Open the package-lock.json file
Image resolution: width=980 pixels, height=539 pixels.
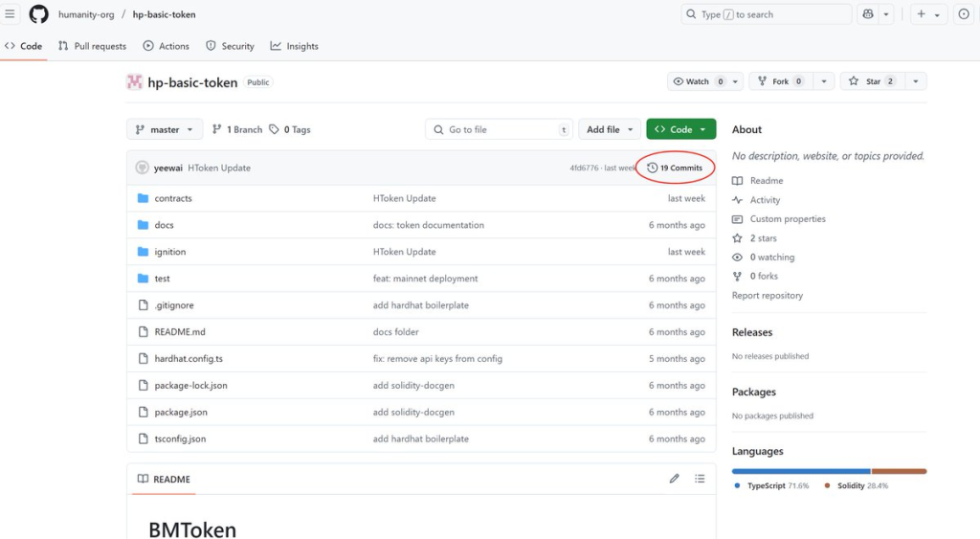click(190, 386)
